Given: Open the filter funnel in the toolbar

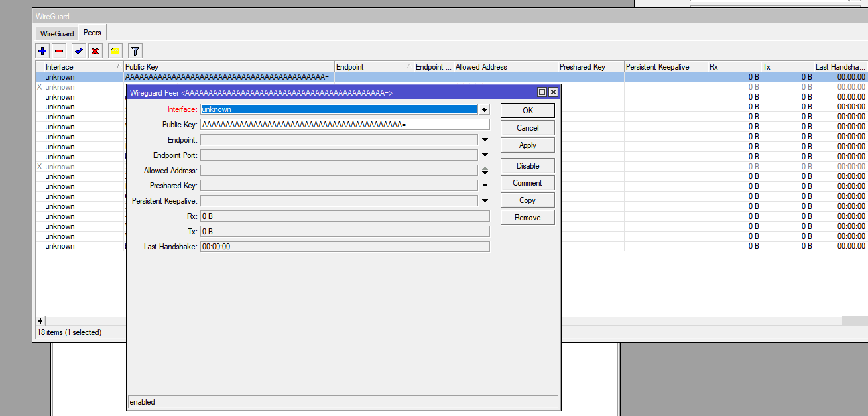Looking at the screenshot, I should click(x=135, y=51).
